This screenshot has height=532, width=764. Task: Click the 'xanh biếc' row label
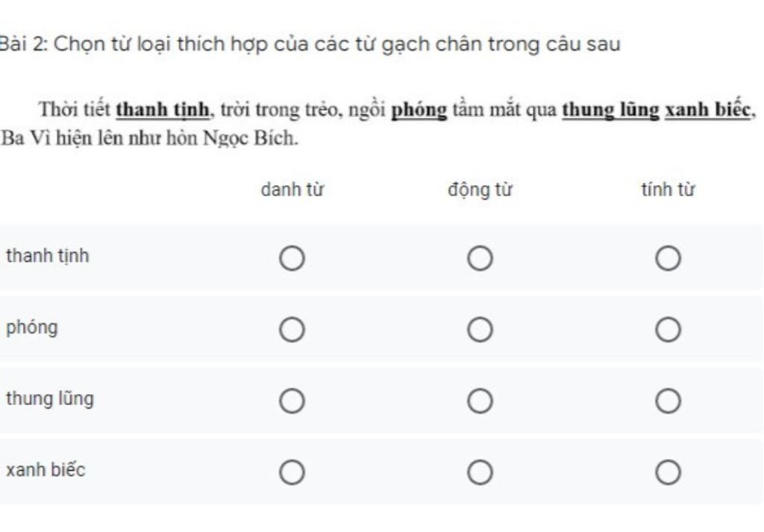pos(46,470)
